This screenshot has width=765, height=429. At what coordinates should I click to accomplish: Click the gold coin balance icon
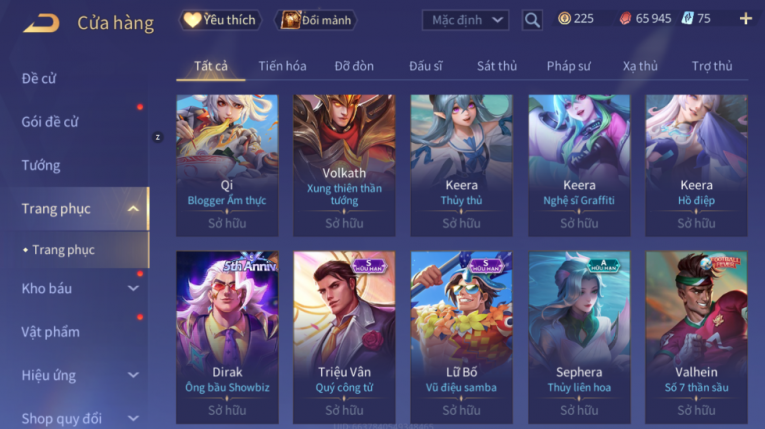[x=564, y=19]
